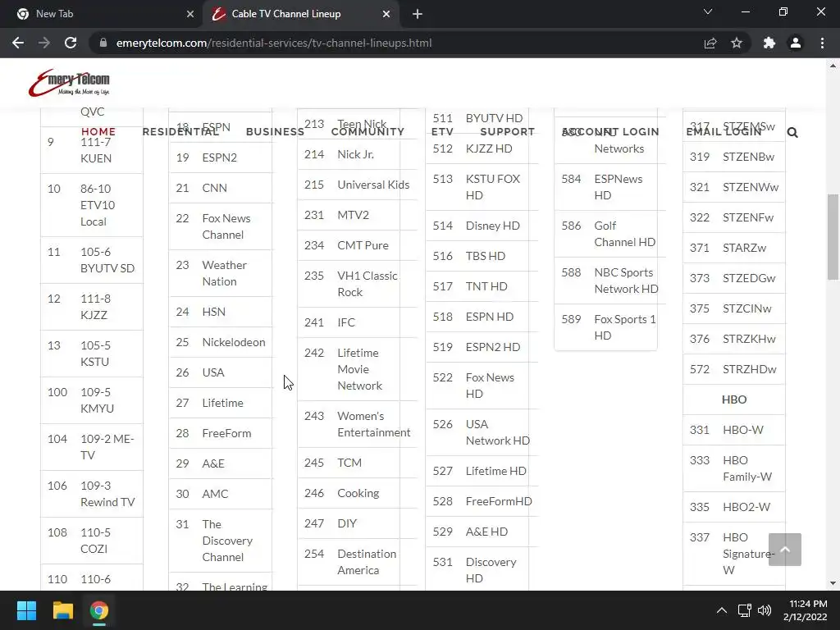
Task: Click the Chrome taskbar icon
Action: [x=99, y=610]
